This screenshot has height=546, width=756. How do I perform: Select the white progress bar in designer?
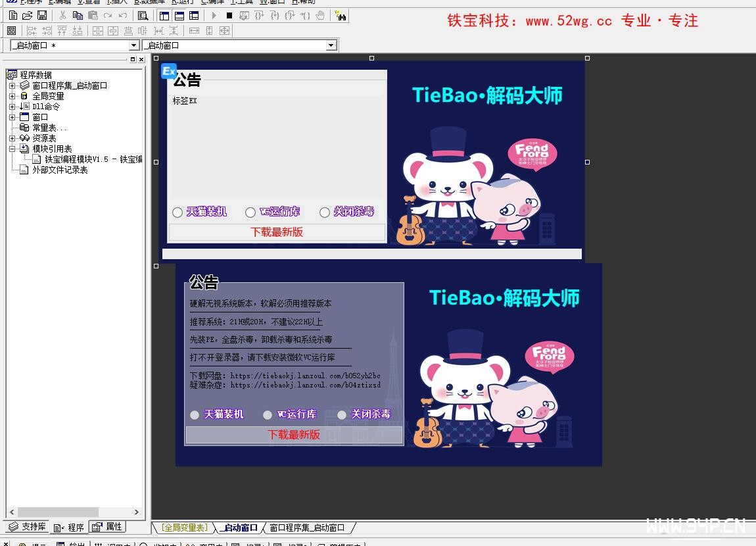371,254
